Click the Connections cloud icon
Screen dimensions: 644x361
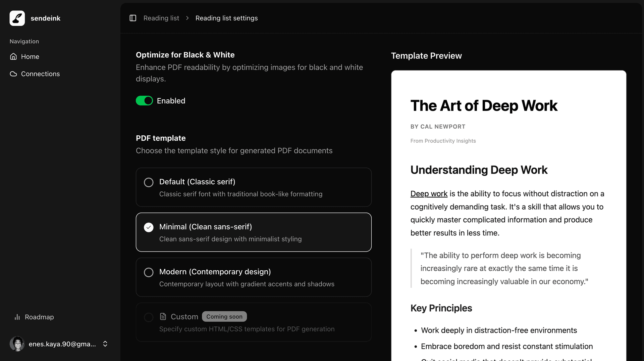13,74
